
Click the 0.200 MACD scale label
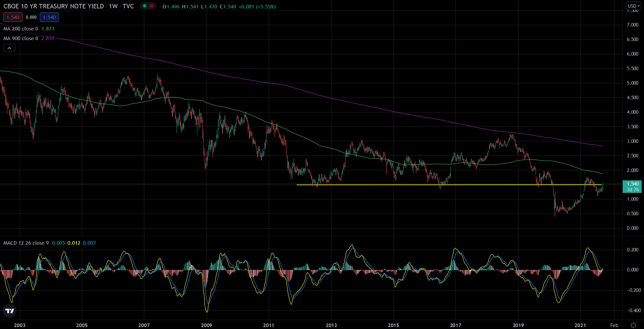point(632,250)
